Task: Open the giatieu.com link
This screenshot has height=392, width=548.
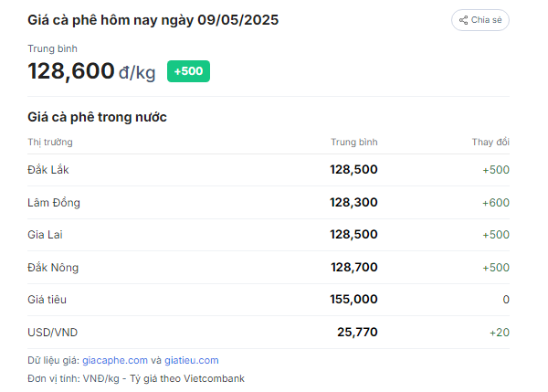Action: coord(192,360)
